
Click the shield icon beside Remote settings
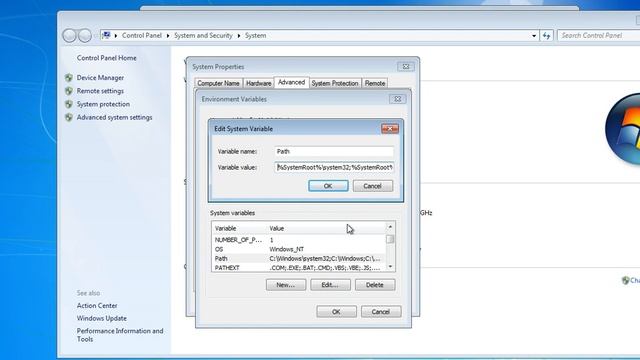(x=69, y=91)
